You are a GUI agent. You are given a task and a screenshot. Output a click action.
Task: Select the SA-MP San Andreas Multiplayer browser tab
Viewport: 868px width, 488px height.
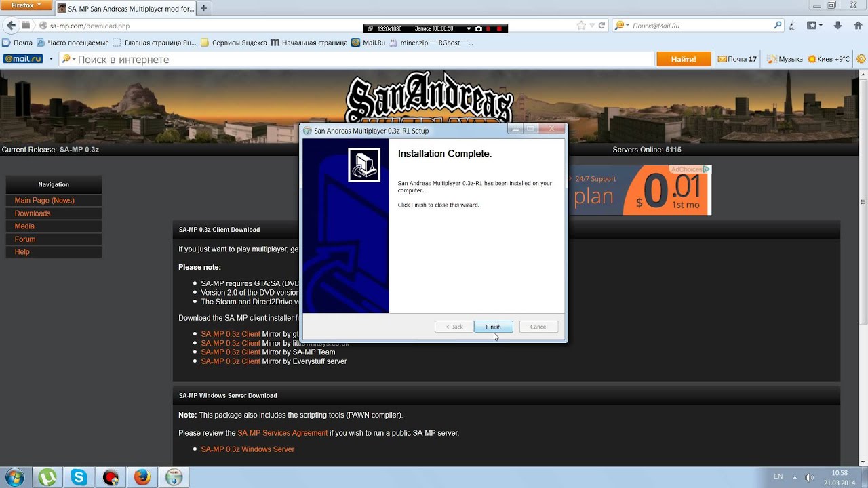click(x=125, y=9)
